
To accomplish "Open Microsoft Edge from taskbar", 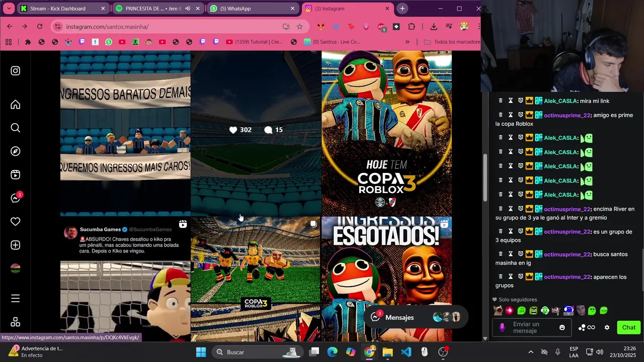I will coord(332,352).
